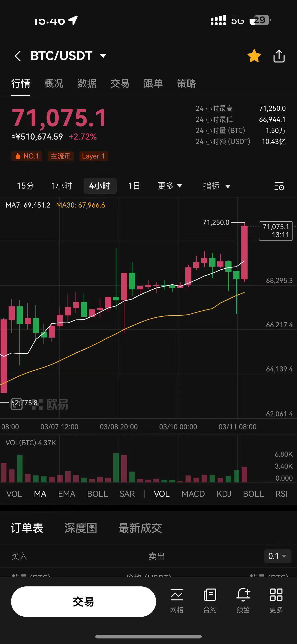Screen dimensions: 297x644
Task: Open chart display settings via filter icon
Action: [x=279, y=186]
